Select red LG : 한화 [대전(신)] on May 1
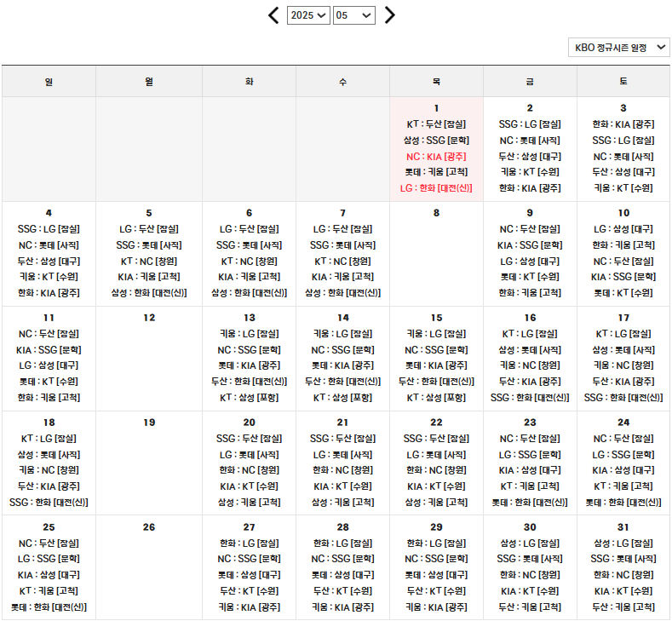Image resolution: width=672 pixels, height=621 pixels. point(436,188)
